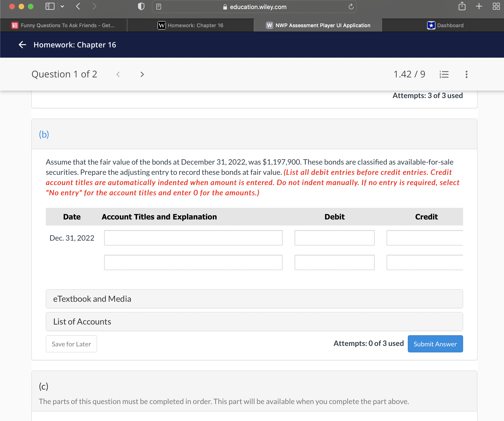
Task: Open the three-dot more options menu
Action: click(x=466, y=74)
